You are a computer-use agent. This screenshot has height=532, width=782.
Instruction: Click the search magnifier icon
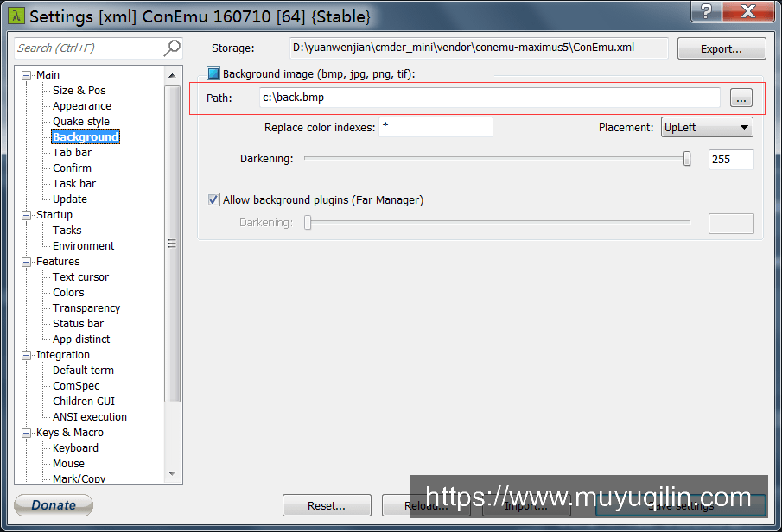pos(172,47)
